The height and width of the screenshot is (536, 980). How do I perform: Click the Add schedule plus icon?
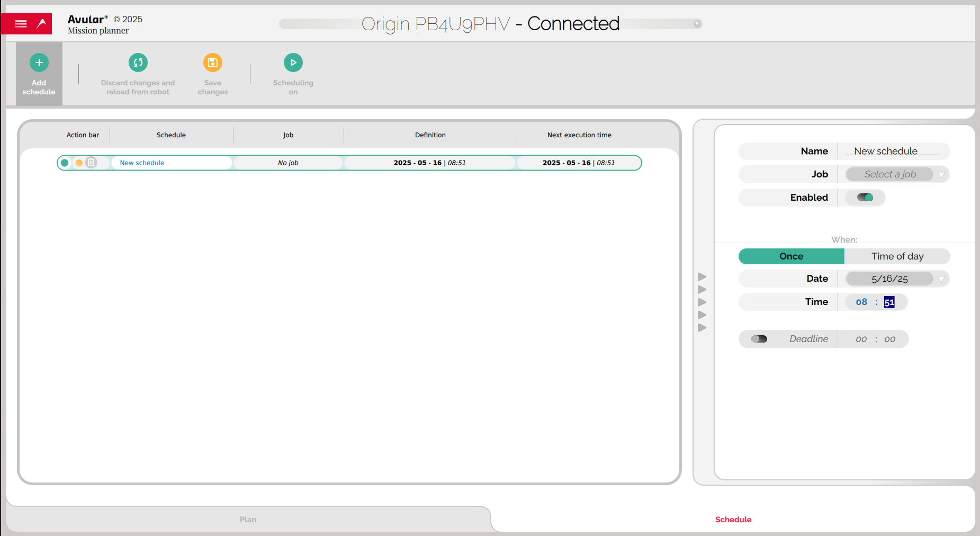[39, 63]
